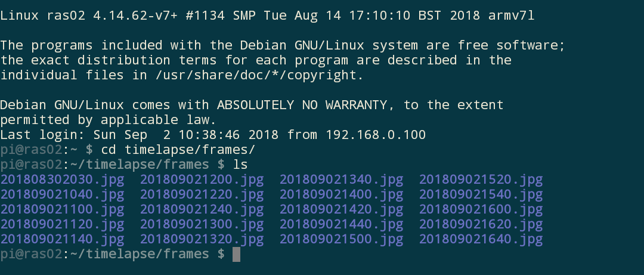Select 201809021340.jpg in the ls output

pos(342,180)
